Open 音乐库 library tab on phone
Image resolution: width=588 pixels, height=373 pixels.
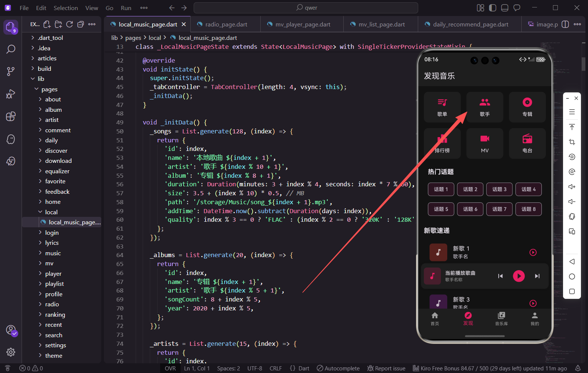(501, 319)
